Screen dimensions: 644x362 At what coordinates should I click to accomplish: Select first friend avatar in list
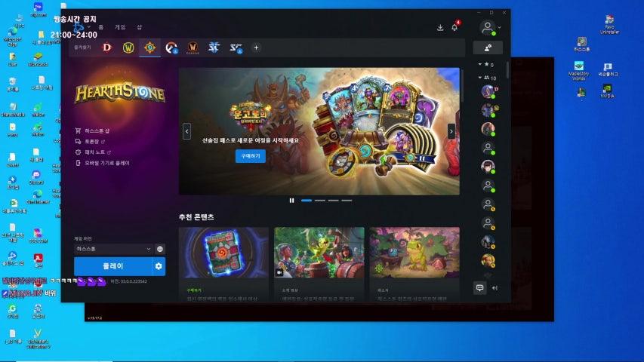488,91
